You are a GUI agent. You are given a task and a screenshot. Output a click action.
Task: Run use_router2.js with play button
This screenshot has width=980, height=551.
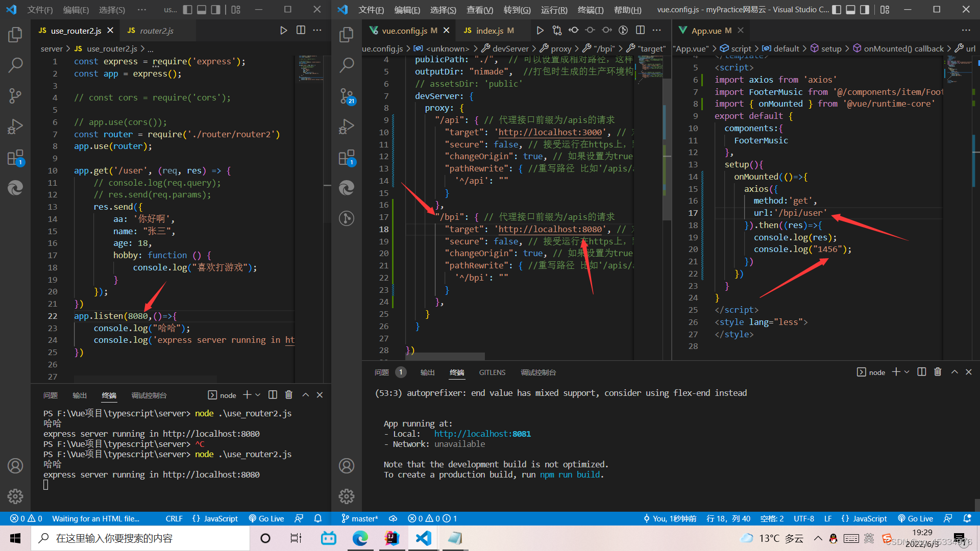point(284,31)
